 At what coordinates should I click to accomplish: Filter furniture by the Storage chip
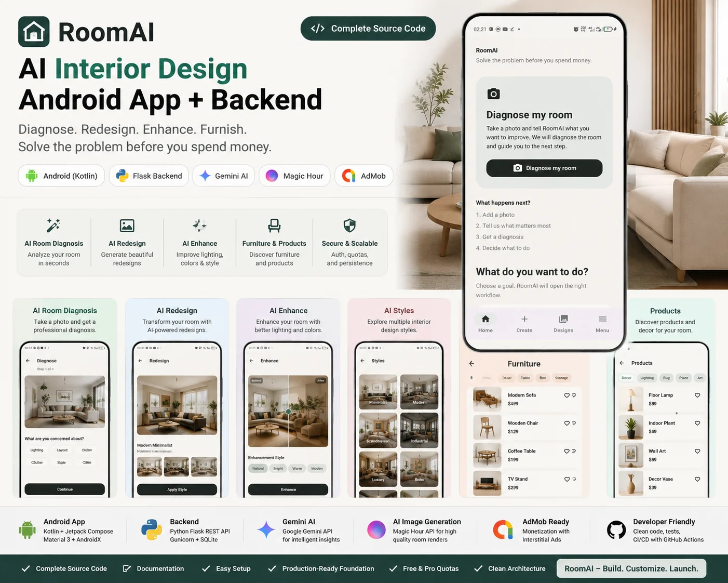click(561, 378)
